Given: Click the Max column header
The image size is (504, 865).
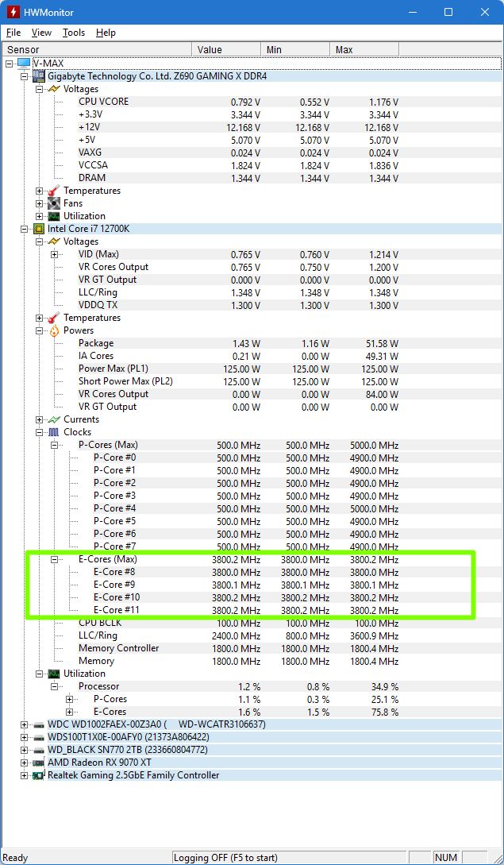Looking at the screenshot, I should (x=364, y=50).
